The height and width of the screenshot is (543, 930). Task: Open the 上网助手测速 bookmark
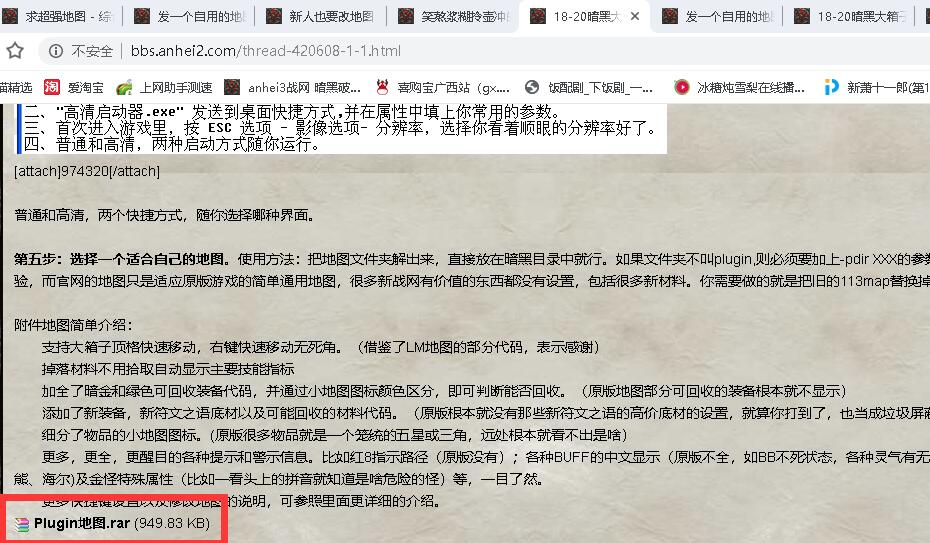pyautogui.click(x=164, y=87)
